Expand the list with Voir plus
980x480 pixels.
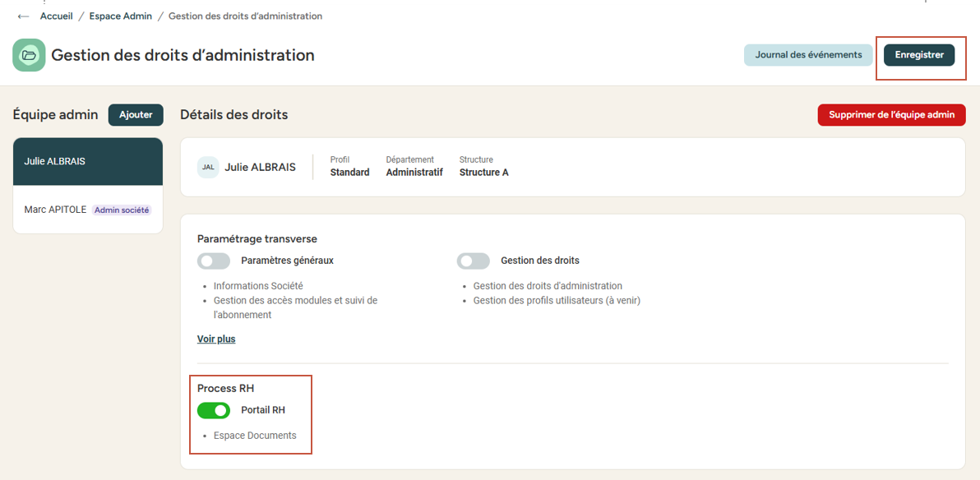pos(216,339)
